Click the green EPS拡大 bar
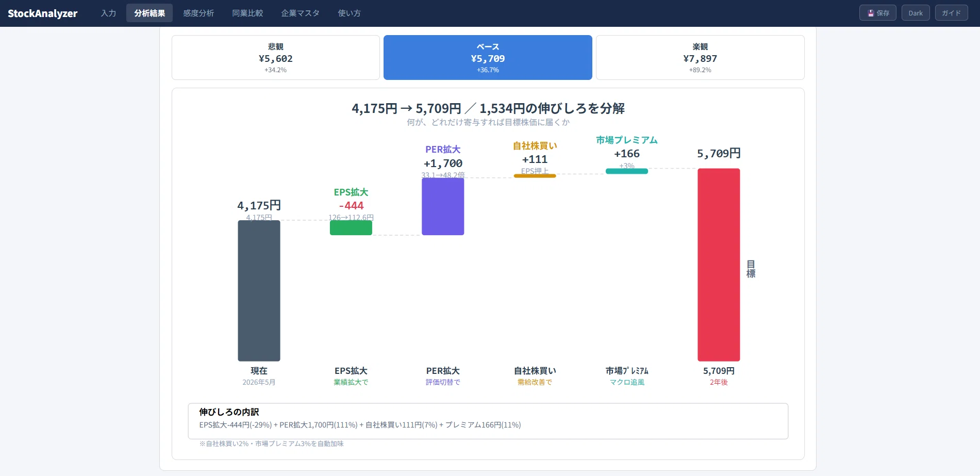The width and height of the screenshot is (980, 476). point(351,228)
